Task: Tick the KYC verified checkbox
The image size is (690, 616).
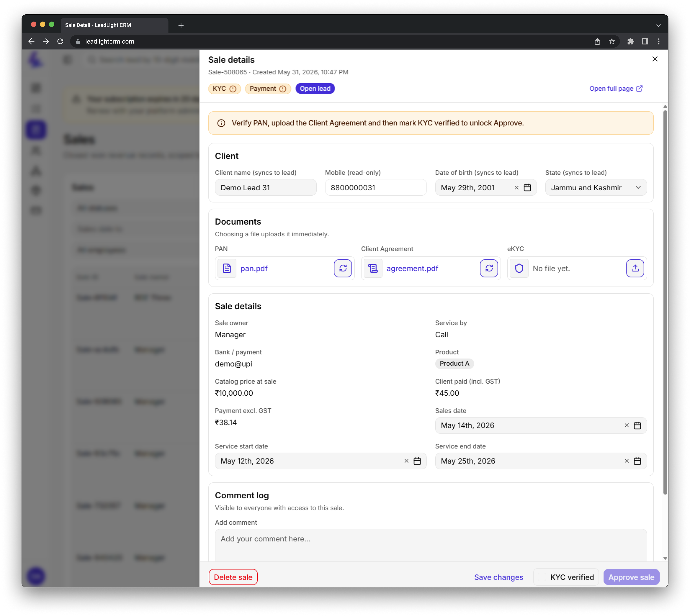Action: [542, 577]
